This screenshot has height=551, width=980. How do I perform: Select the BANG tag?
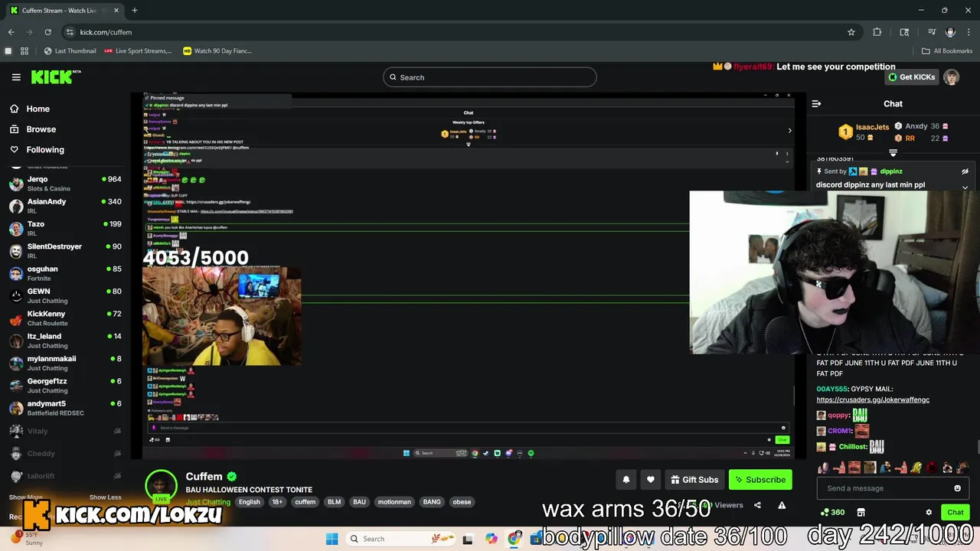click(x=432, y=502)
